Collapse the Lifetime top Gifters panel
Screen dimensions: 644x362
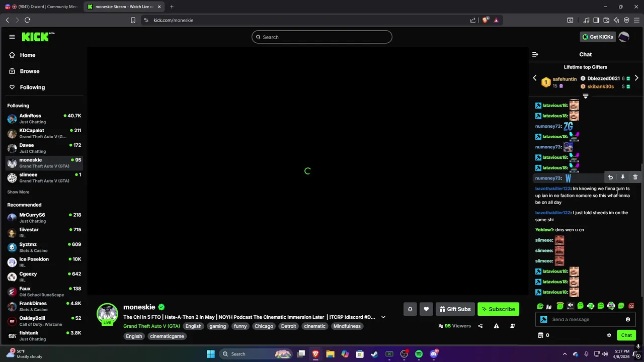coord(585,96)
